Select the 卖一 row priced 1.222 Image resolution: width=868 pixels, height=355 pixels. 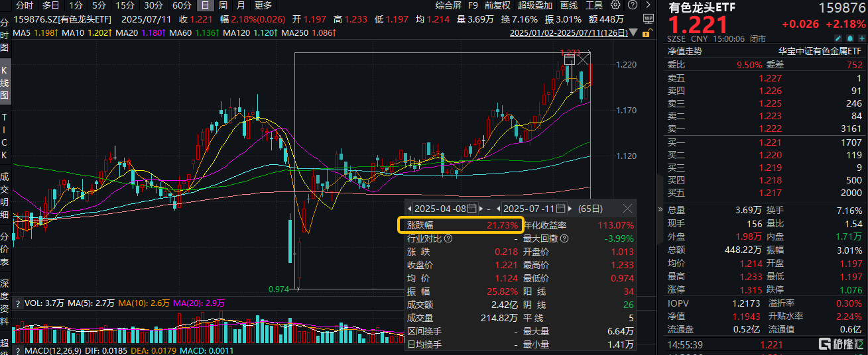(x=766, y=128)
